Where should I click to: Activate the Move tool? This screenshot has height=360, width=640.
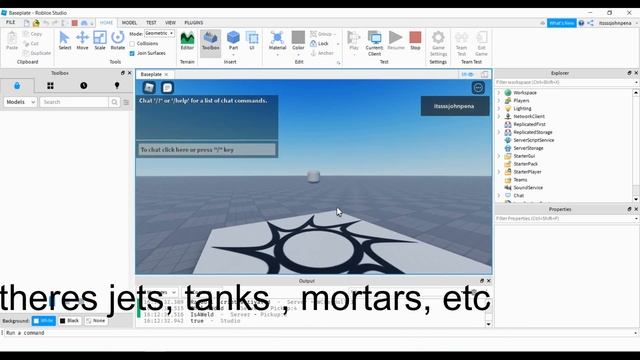82,40
